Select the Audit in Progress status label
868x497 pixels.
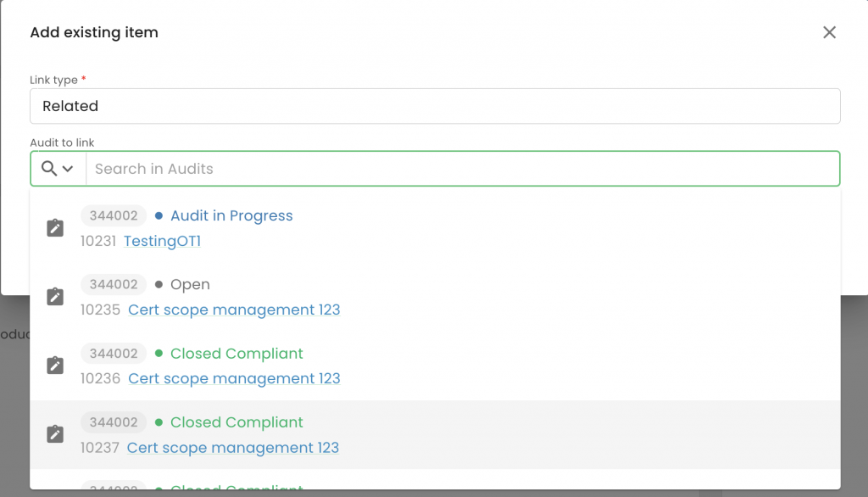[231, 215]
